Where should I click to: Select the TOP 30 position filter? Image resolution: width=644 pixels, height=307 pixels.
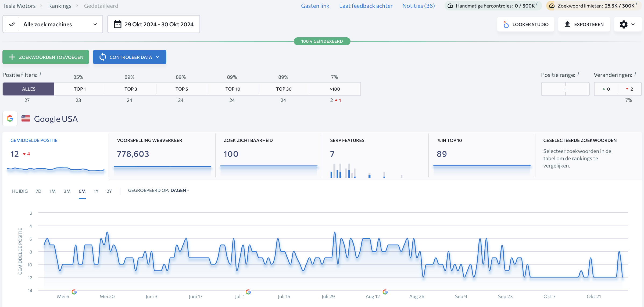(284, 89)
